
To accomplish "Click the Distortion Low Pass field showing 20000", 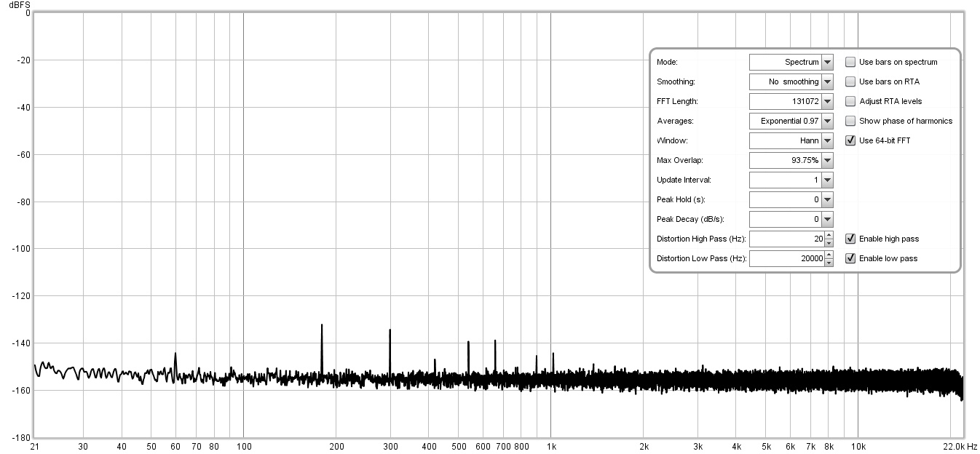I will (786, 258).
